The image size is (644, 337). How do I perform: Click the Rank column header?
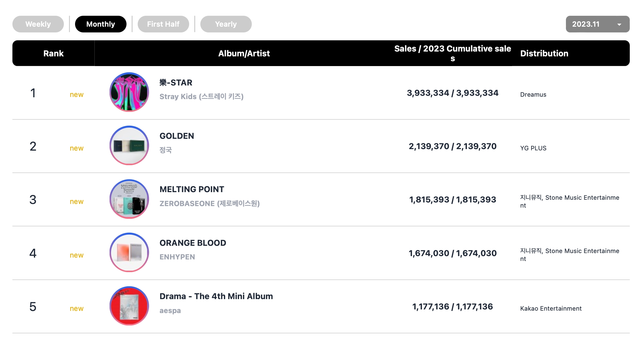click(x=54, y=53)
